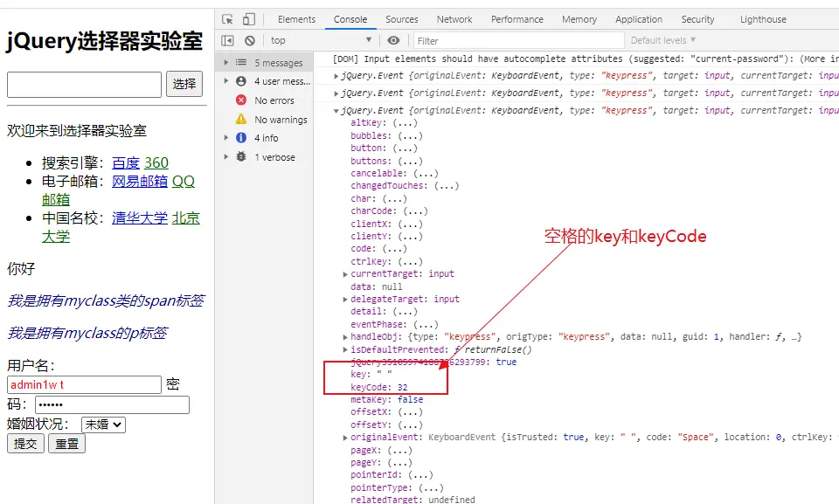Click the eye live expression icon
The width and height of the screenshot is (839, 504).
tap(394, 40)
